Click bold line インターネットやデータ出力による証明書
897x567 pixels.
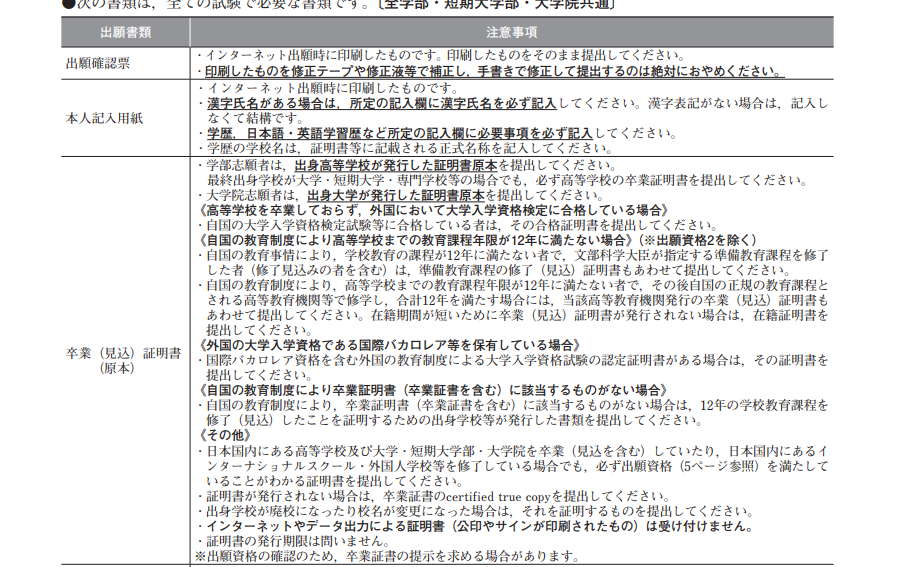[476, 526]
